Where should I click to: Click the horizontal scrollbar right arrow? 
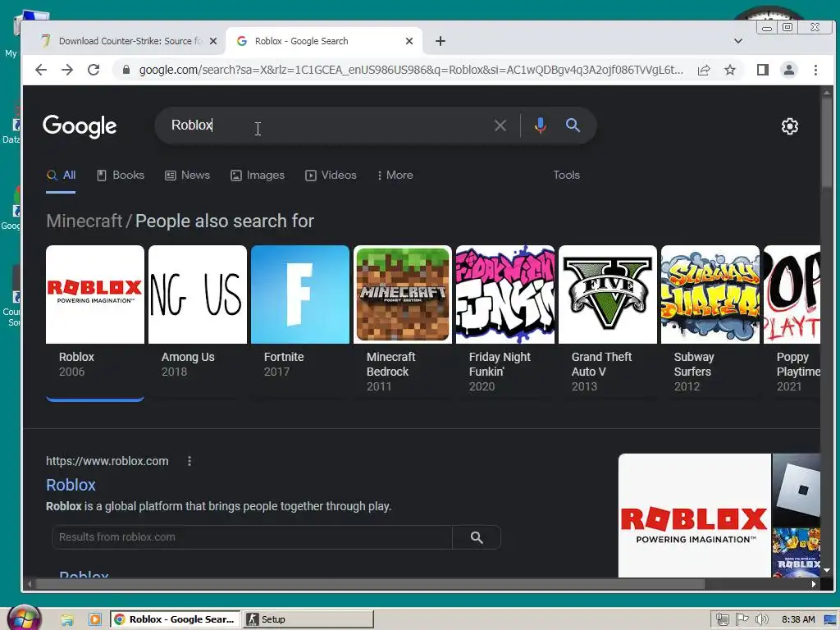pyautogui.click(x=814, y=584)
